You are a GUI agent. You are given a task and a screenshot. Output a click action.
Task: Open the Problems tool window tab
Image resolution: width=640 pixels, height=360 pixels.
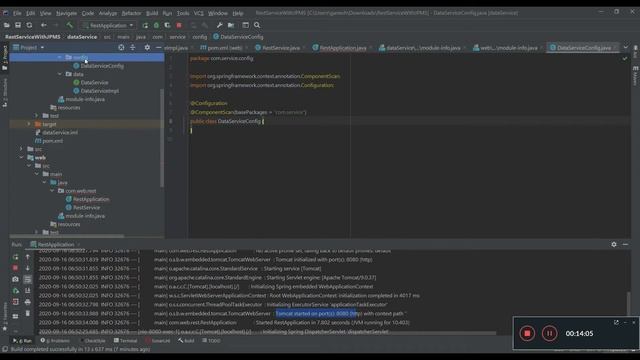(x=55, y=340)
